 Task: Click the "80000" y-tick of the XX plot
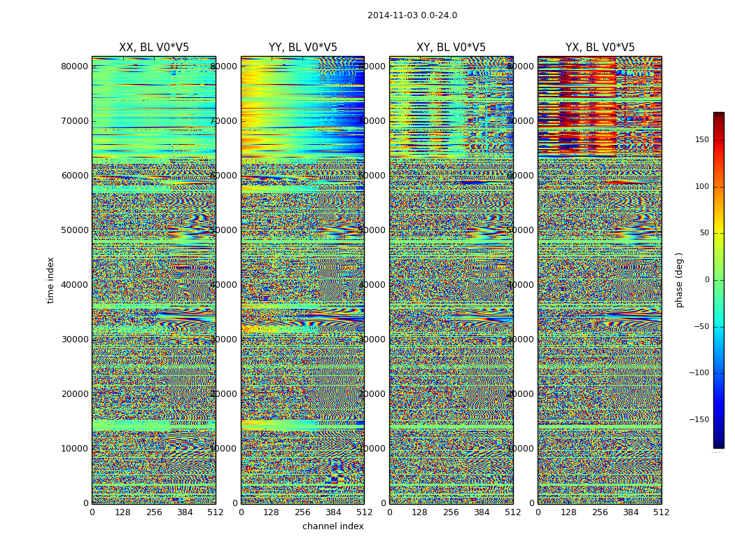pyautogui.click(x=73, y=66)
